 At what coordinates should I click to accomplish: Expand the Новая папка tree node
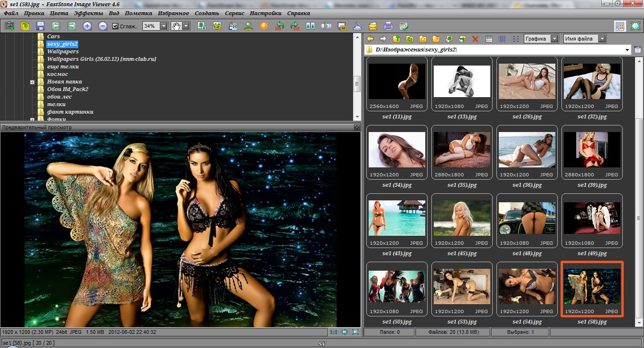coord(33,82)
